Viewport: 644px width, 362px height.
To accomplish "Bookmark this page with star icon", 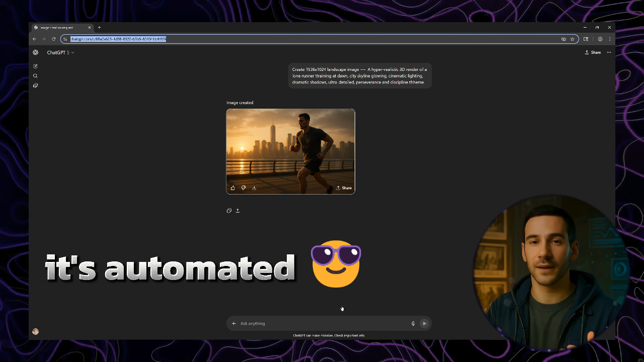I will tap(572, 39).
